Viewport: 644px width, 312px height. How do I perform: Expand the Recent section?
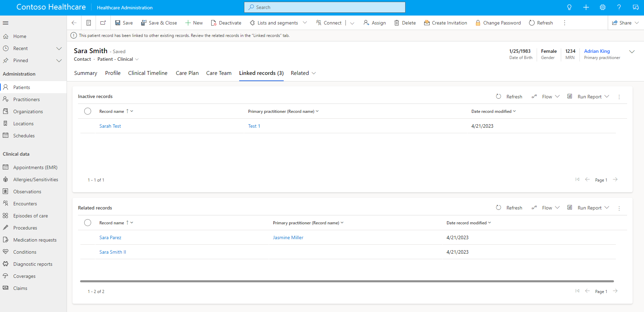coord(59,48)
